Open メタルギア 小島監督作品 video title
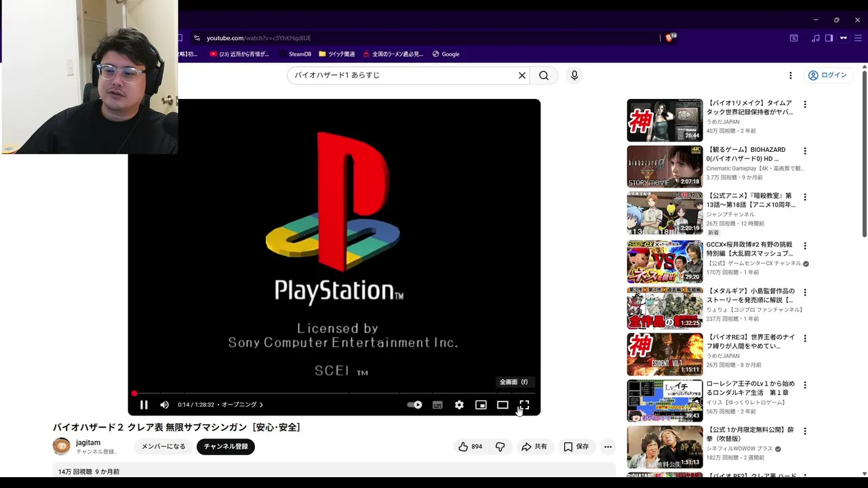 750,296
